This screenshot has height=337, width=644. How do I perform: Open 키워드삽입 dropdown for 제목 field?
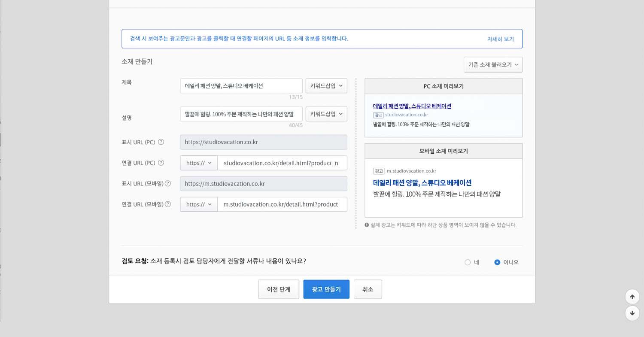point(326,86)
